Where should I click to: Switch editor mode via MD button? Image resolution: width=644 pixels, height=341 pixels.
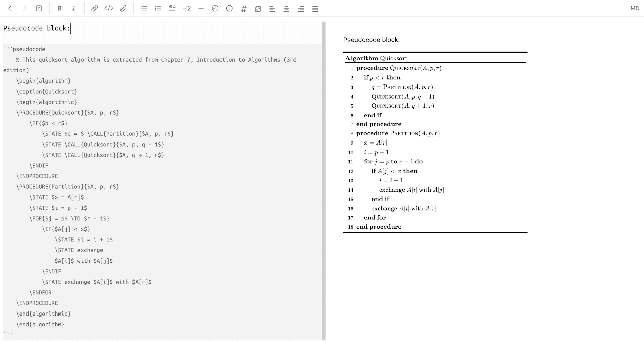[635, 8]
